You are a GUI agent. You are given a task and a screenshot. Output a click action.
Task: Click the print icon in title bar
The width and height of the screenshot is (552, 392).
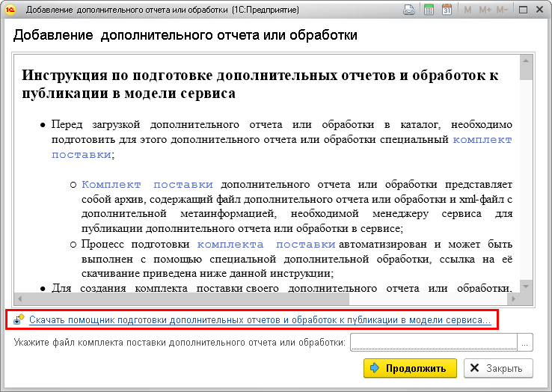[x=410, y=10]
